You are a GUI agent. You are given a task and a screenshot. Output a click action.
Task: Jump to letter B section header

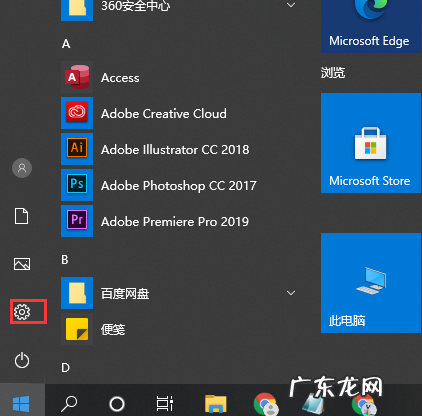[x=65, y=260]
